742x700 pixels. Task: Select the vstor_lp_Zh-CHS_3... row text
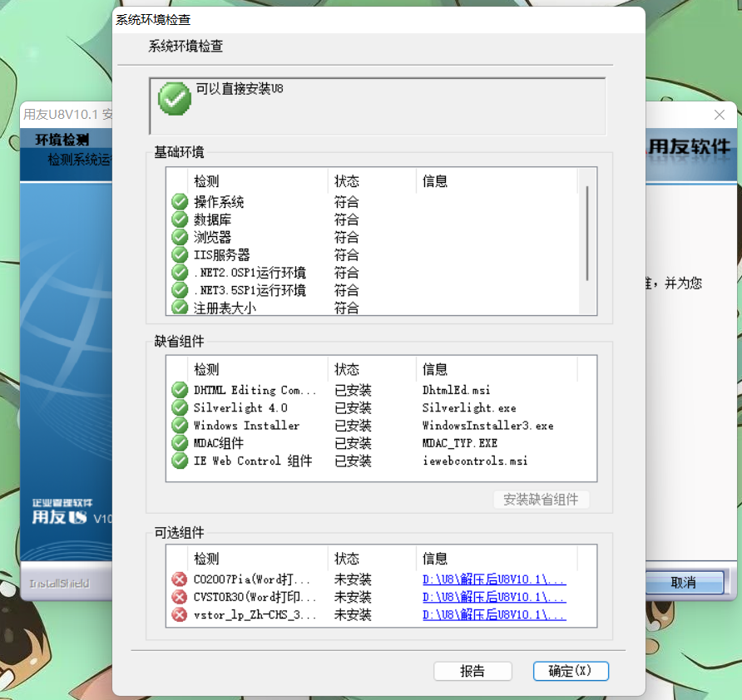[255, 615]
